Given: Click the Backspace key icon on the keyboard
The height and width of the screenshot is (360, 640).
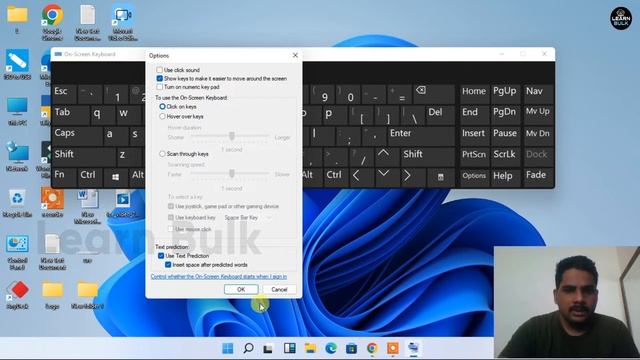Looking at the screenshot, I should click(434, 94).
